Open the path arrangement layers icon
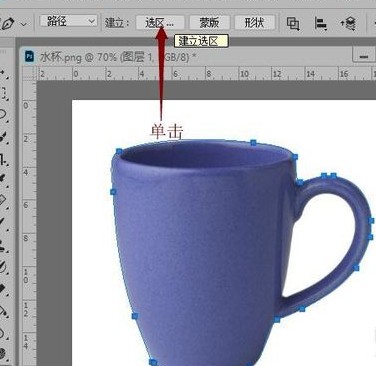Image resolution: width=376 pixels, height=366 pixels. coord(348,23)
